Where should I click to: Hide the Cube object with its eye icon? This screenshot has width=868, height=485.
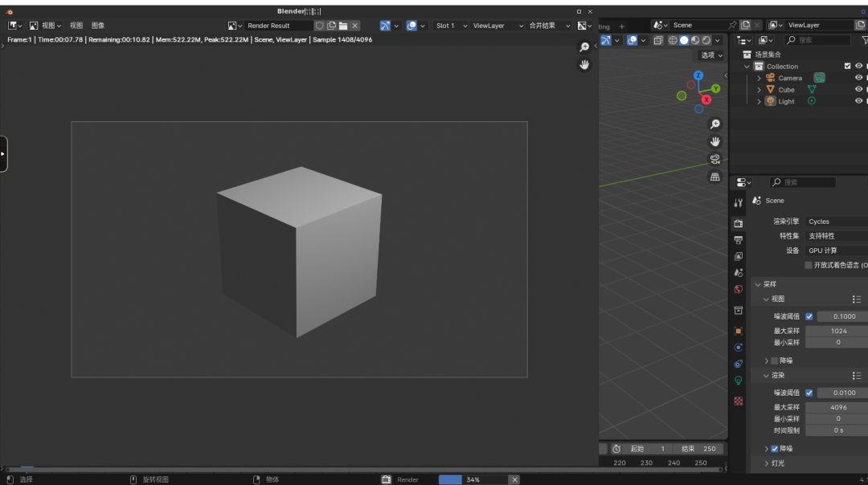pos(858,90)
